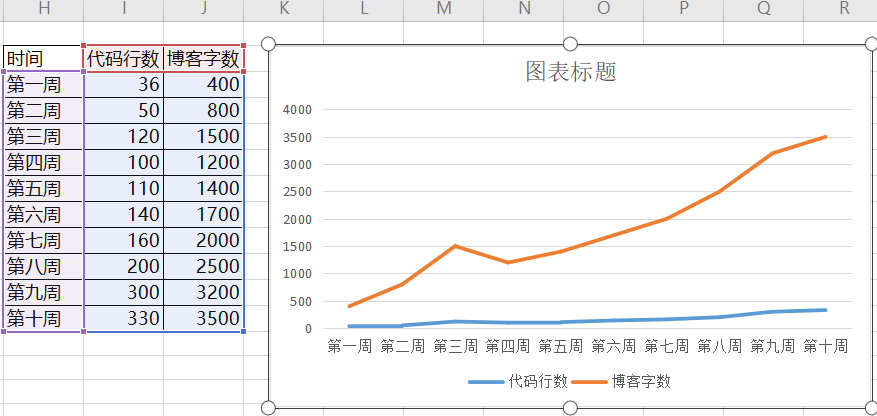Select the 第四周 cell
Viewport: 877px width, 416px height.
tap(43, 163)
